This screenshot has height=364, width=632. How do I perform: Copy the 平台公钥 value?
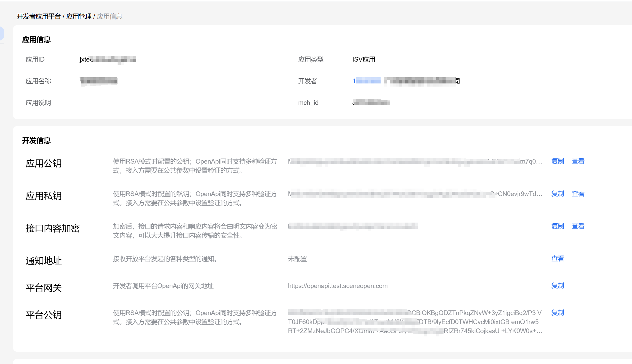tap(557, 313)
